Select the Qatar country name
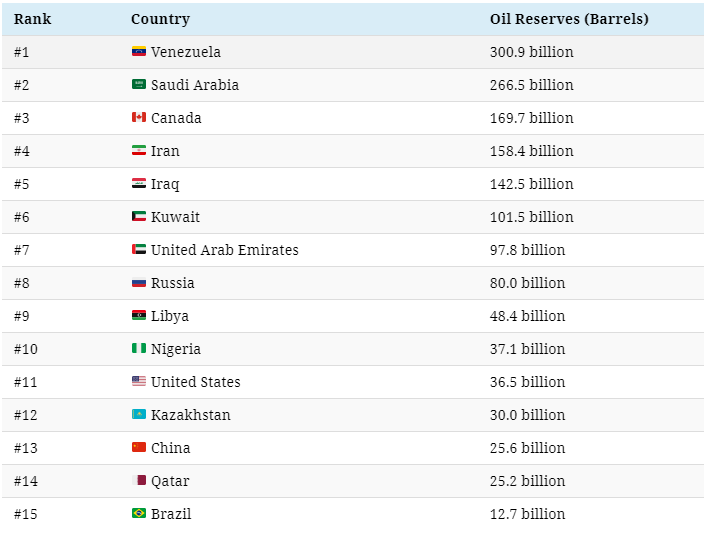 tap(170, 481)
